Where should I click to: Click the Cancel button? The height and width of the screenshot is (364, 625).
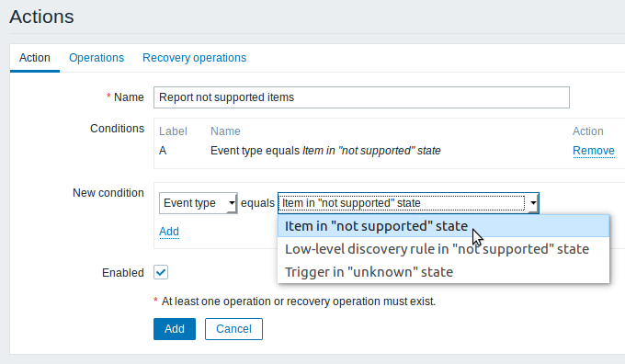click(x=233, y=329)
